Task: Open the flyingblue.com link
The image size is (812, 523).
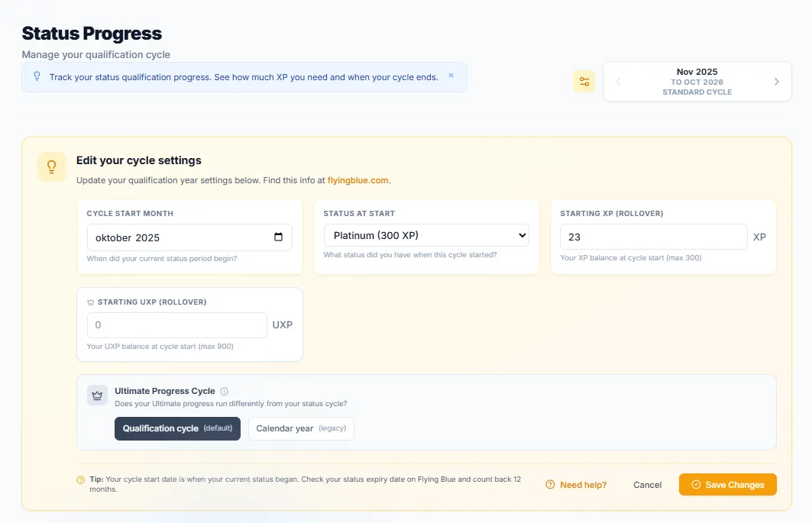Action: [x=357, y=181]
